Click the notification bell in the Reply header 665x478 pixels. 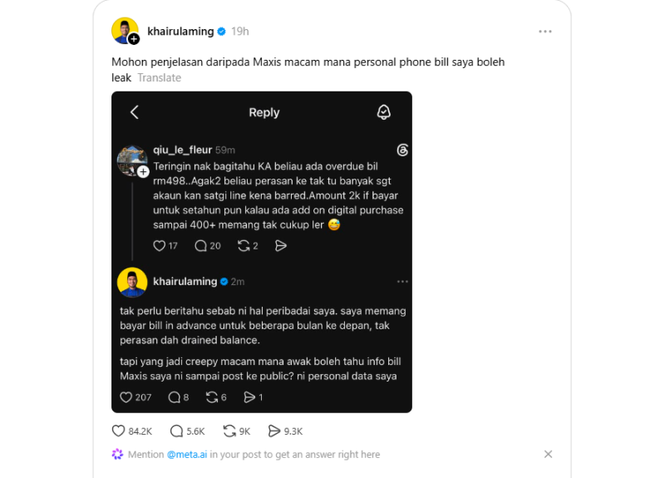tap(384, 112)
